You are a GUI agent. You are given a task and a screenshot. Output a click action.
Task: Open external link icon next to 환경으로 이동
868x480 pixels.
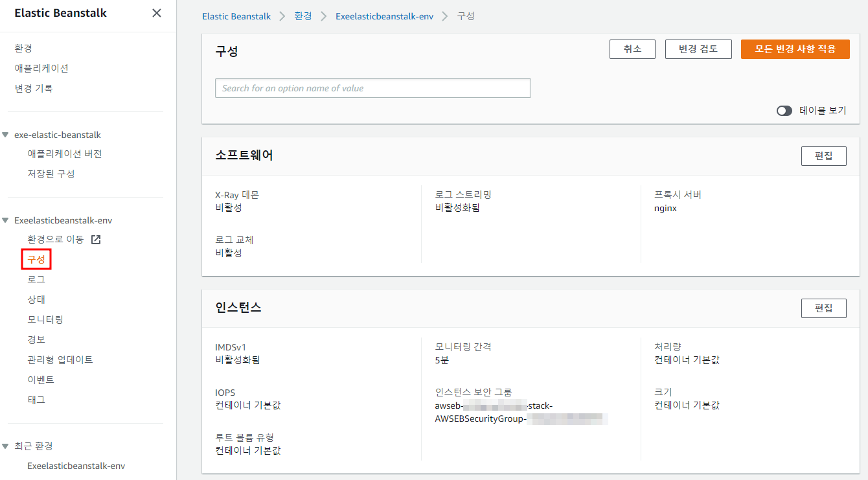(x=96, y=240)
